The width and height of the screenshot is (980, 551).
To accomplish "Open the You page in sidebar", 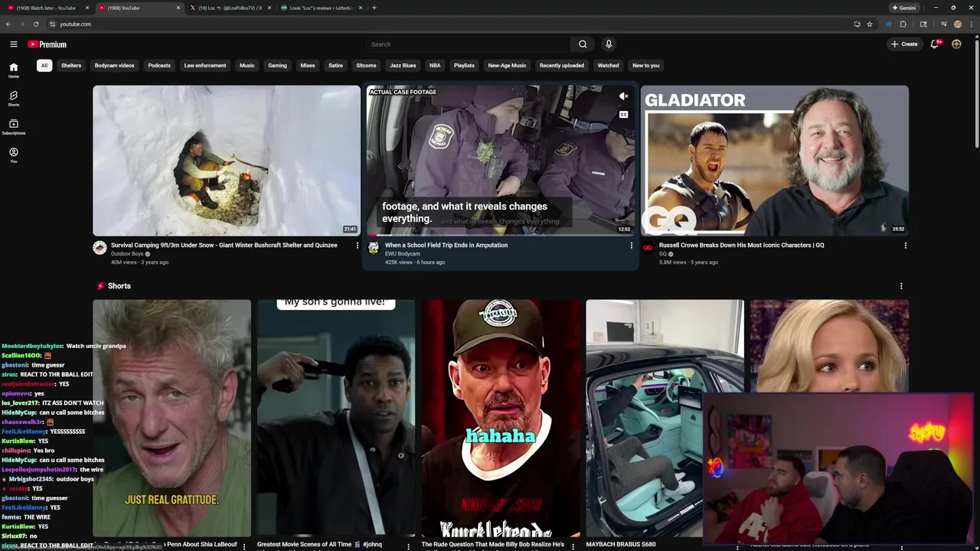I will coord(13,155).
